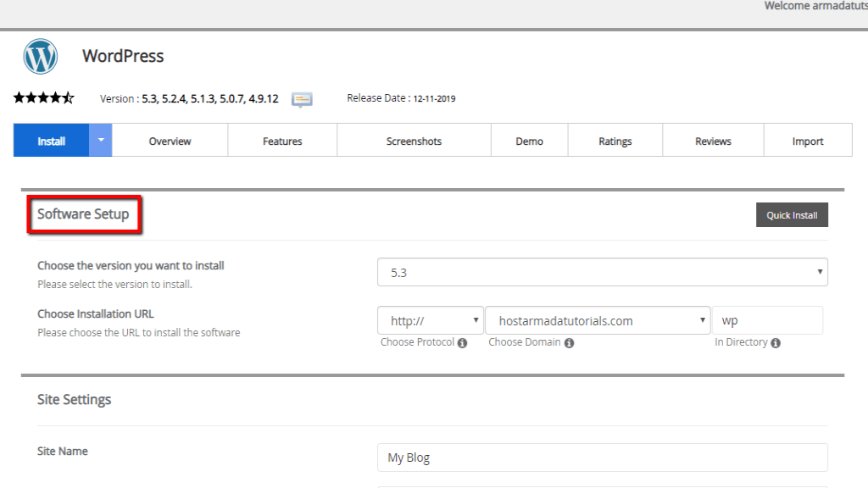Image resolution: width=868 pixels, height=488 pixels.
Task: Open the Import tab
Action: tap(808, 141)
